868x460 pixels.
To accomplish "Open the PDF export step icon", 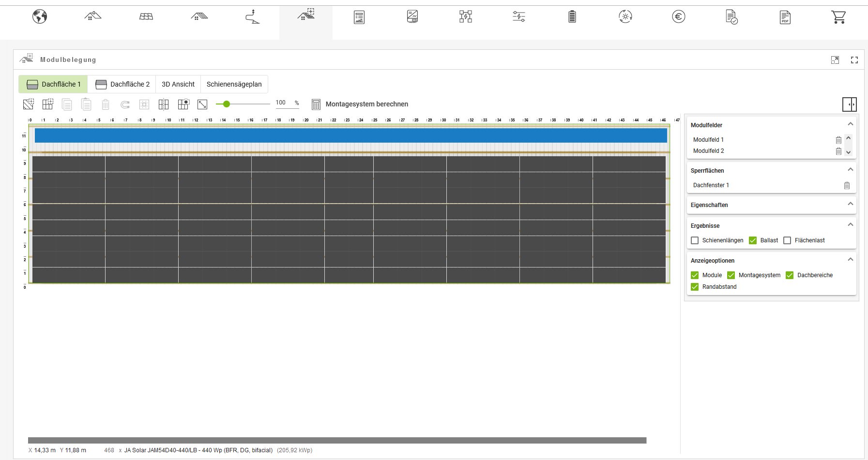I will point(785,17).
